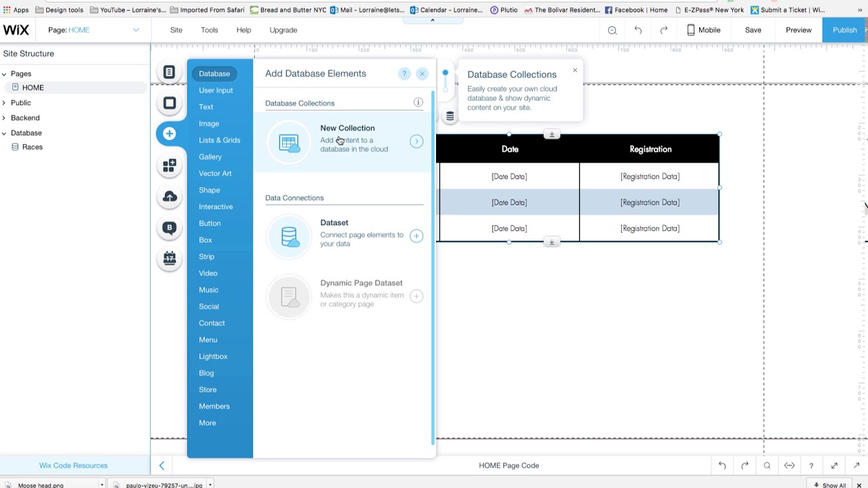Click the top bar redo arrow
868x488 pixels.
pyautogui.click(x=664, y=30)
